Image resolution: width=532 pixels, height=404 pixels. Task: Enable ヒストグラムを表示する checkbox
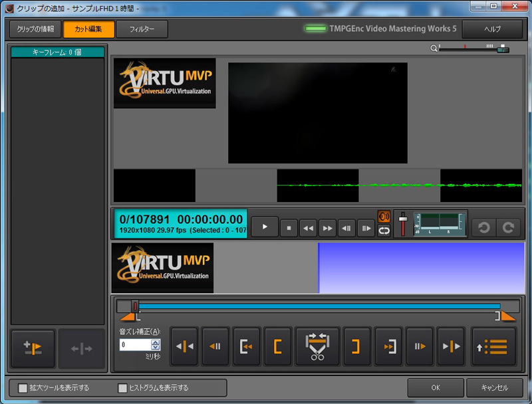[x=122, y=388]
